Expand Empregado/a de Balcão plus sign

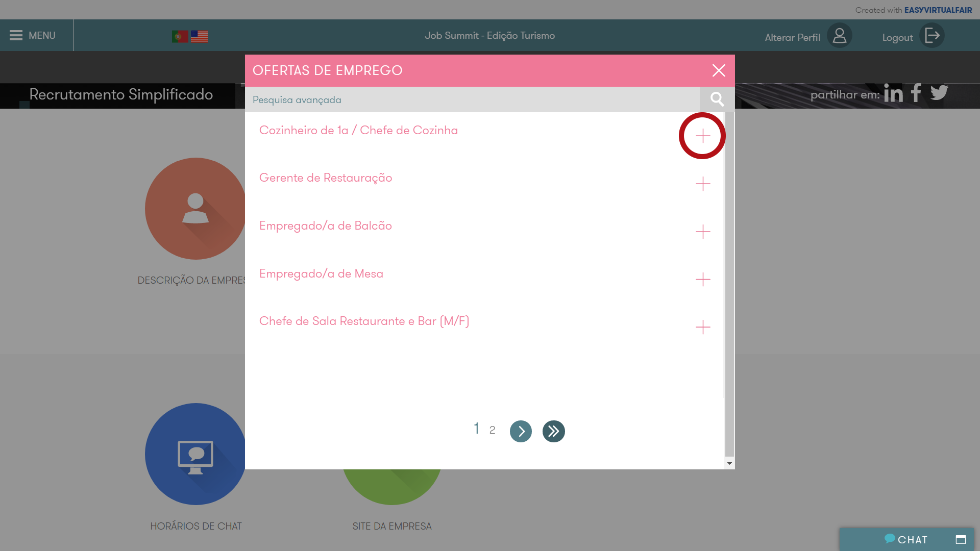pos(703,232)
